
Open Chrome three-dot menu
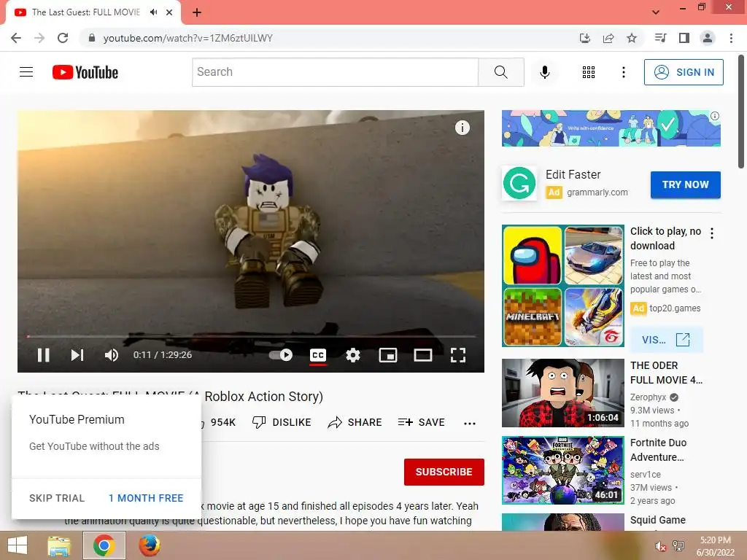click(731, 38)
